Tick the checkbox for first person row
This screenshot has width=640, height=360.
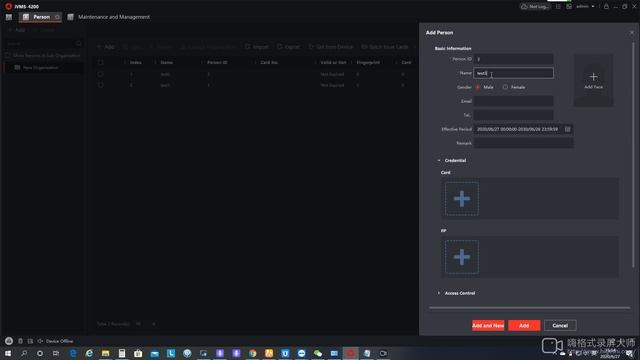point(100,74)
